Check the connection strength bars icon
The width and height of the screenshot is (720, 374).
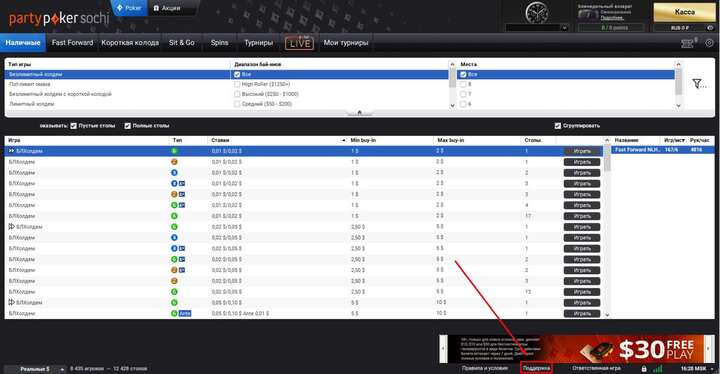[658, 368]
